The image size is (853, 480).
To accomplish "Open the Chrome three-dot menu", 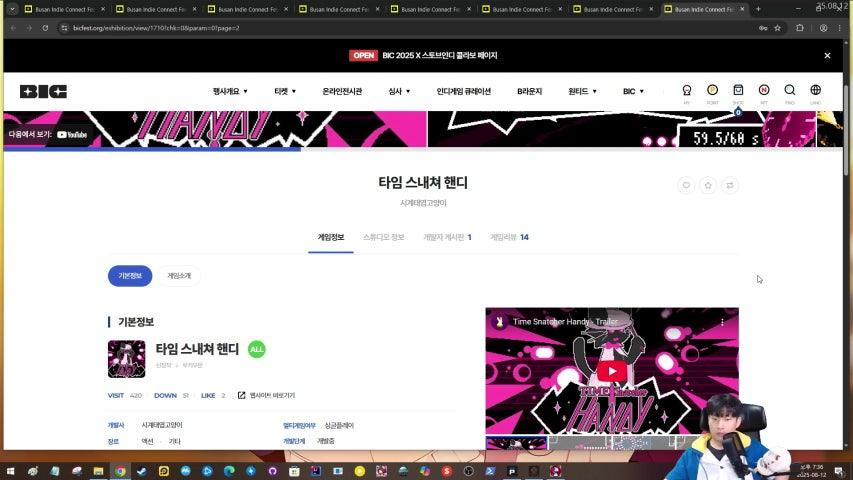I will [x=839, y=28].
